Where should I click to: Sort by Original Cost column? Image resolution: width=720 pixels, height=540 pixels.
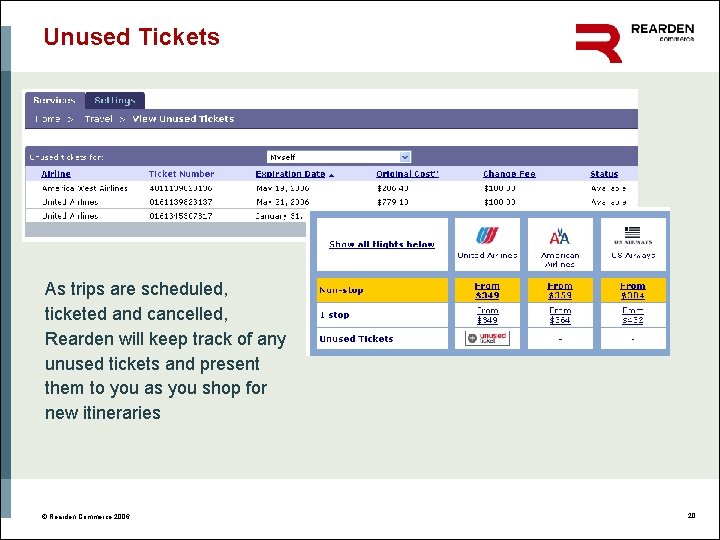(x=407, y=174)
